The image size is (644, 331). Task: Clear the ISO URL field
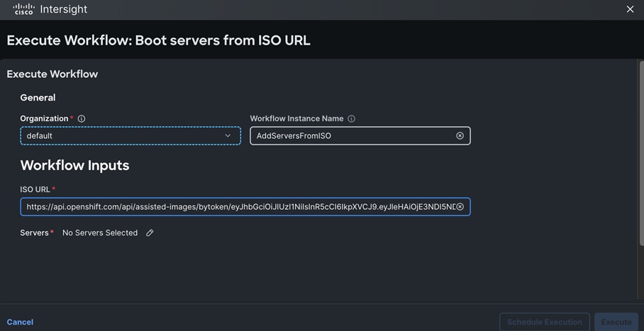[460, 206]
